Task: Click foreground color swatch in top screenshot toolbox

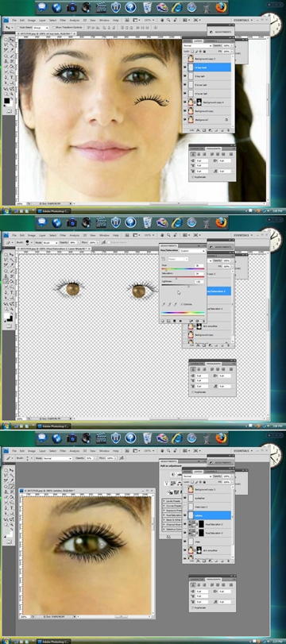Action: pyautogui.click(x=7, y=100)
